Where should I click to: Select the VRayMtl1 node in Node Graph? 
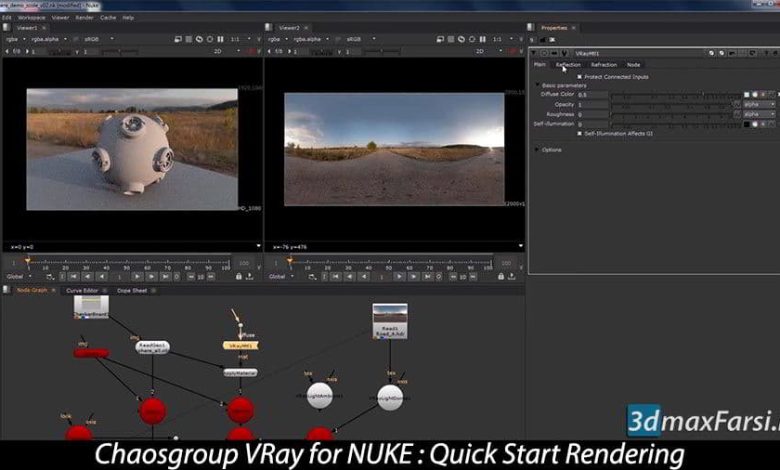coord(241,345)
